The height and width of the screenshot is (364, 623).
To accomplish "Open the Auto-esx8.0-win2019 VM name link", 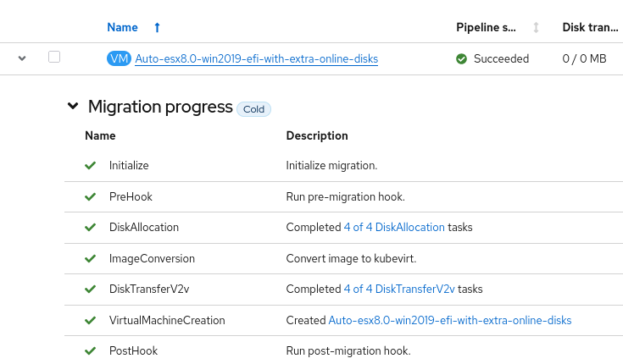I will 256,59.
